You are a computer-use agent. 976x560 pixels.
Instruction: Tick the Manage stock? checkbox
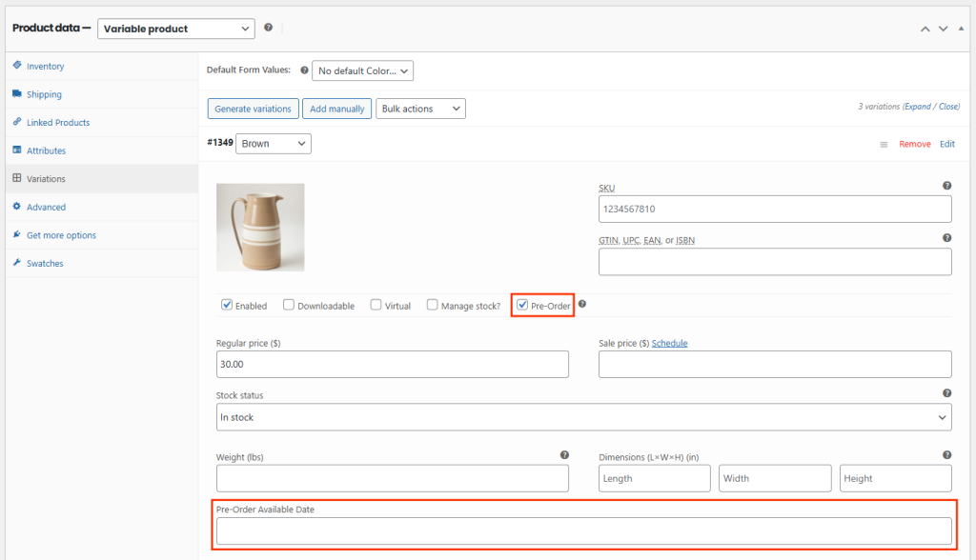pos(433,305)
